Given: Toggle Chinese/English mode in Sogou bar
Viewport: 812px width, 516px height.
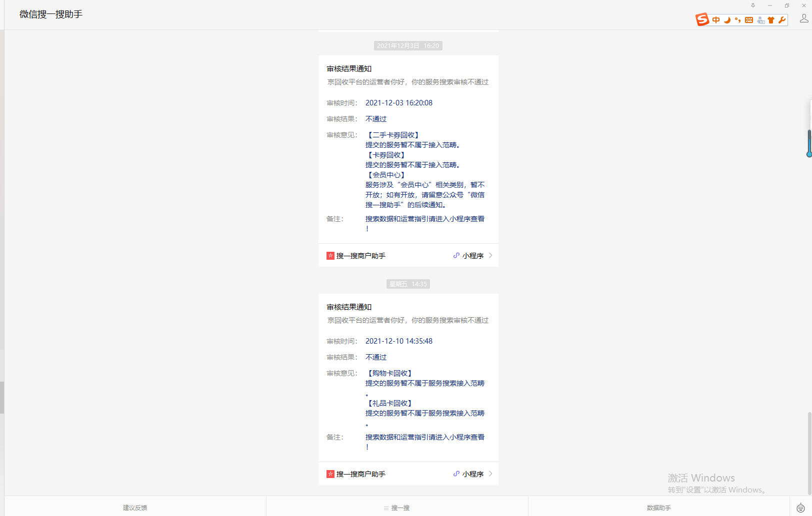Looking at the screenshot, I should pos(716,20).
